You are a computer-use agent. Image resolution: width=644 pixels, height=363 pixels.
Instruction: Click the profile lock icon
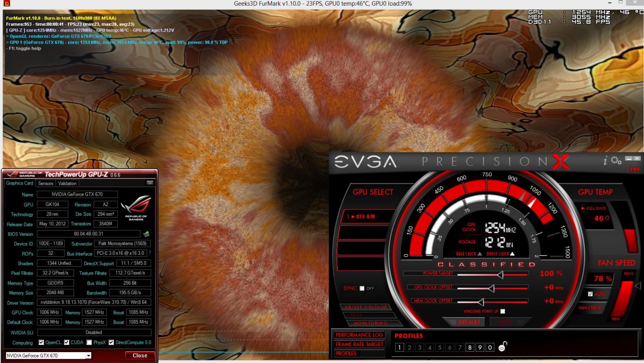click(x=502, y=347)
